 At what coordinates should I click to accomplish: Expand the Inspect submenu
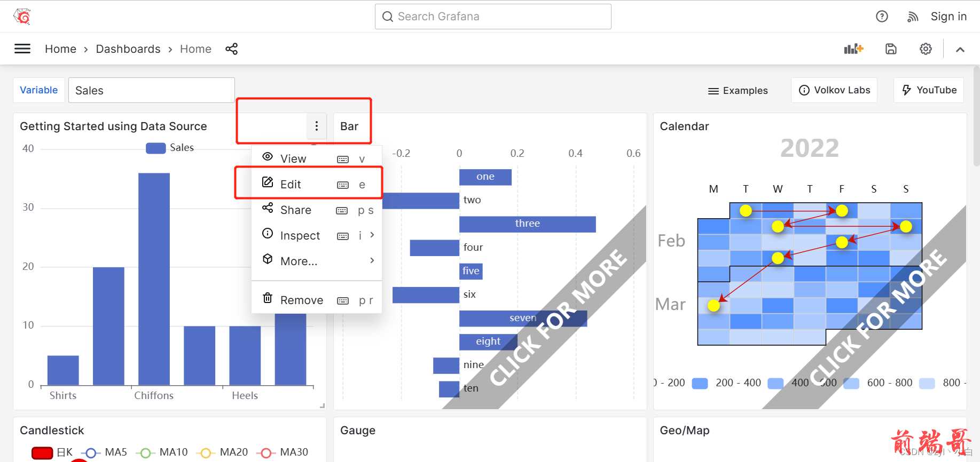[317, 235]
